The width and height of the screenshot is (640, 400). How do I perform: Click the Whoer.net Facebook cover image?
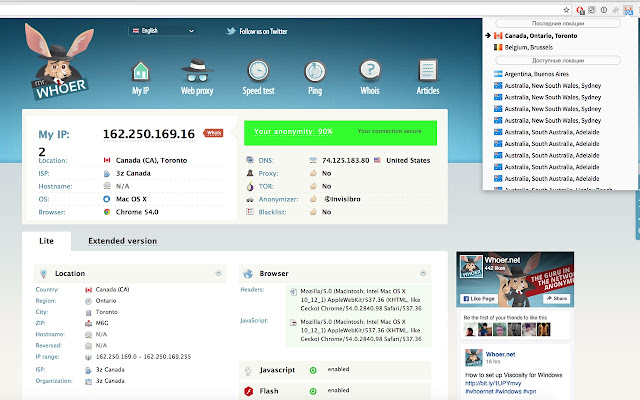515,279
